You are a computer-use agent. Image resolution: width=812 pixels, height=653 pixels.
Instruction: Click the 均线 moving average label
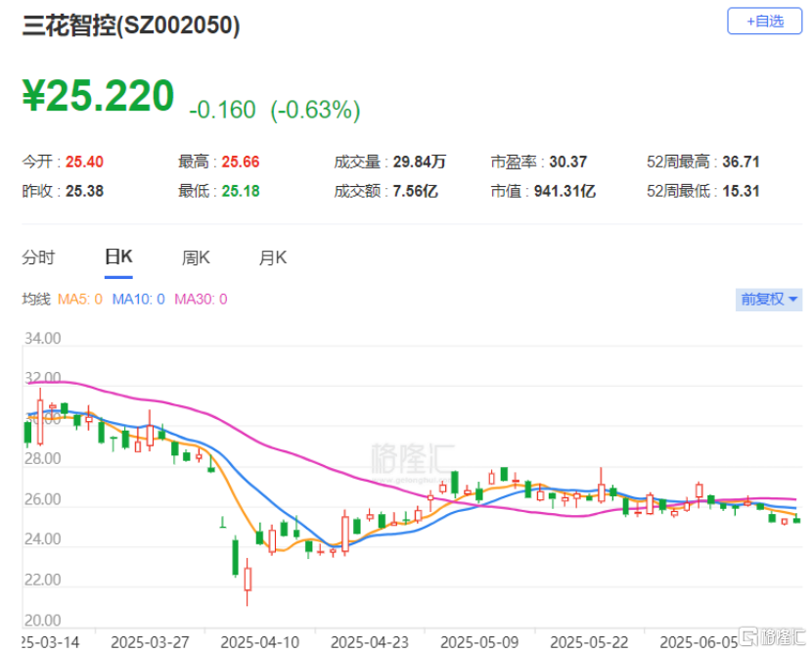click(36, 299)
